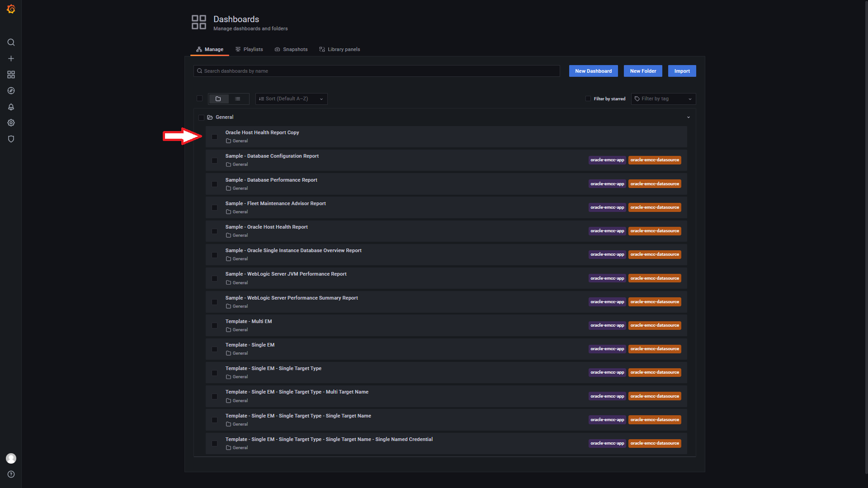Viewport: 868px width, 488px height.
Task: Switch to the Library panels tab
Action: tap(340, 49)
